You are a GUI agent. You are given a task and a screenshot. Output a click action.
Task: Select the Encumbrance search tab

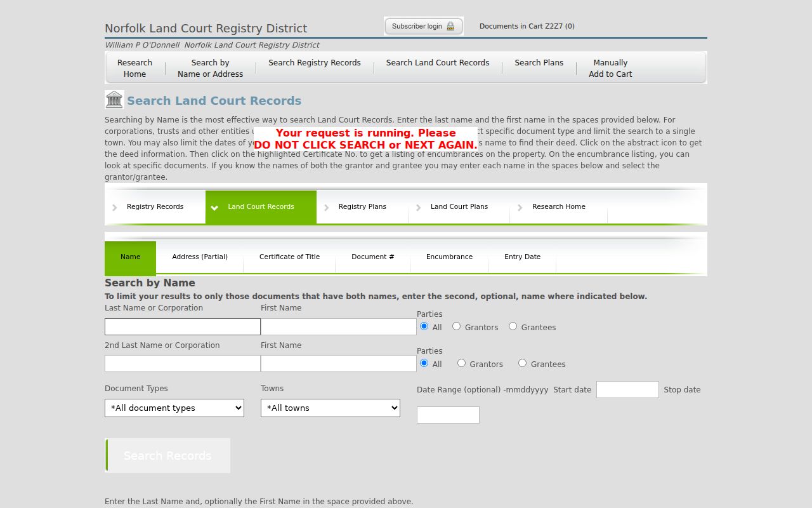click(449, 257)
